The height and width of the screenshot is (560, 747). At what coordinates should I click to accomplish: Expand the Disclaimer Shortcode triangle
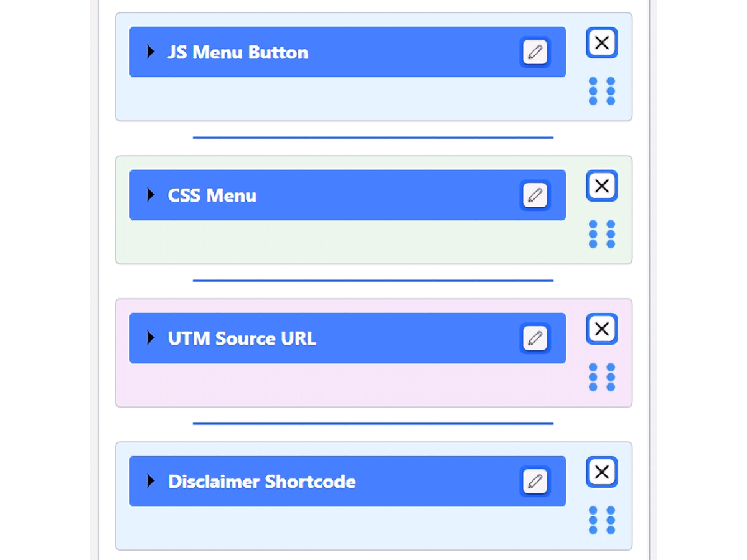pos(150,481)
